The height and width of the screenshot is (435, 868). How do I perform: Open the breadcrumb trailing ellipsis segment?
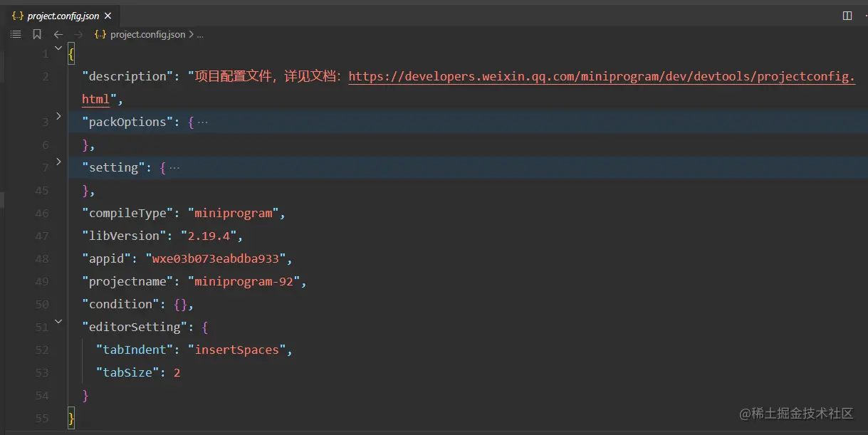click(x=200, y=34)
